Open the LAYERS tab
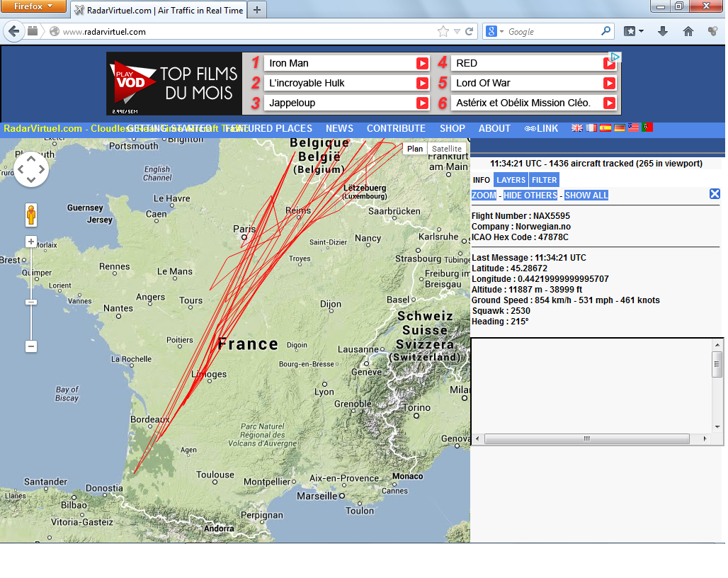The width and height of the screenshot is (728, 578). coord(511,180)
